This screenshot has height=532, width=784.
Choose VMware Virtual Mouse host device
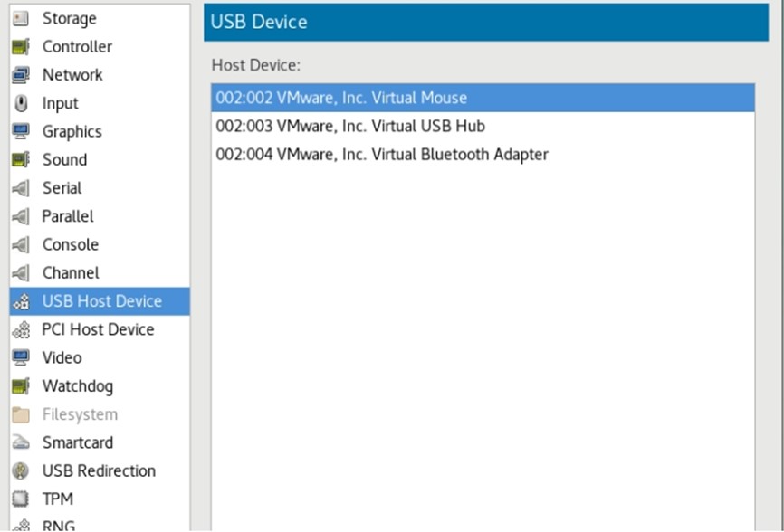341,98
